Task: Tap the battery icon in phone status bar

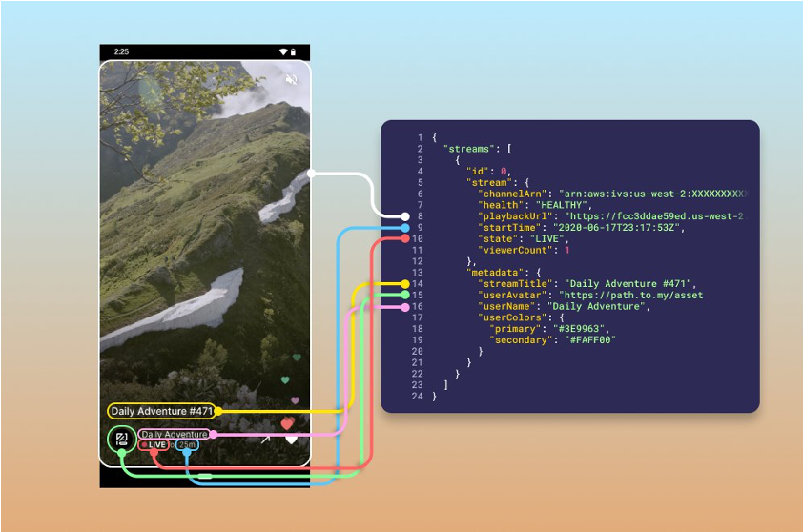Action: click(293, 51)
